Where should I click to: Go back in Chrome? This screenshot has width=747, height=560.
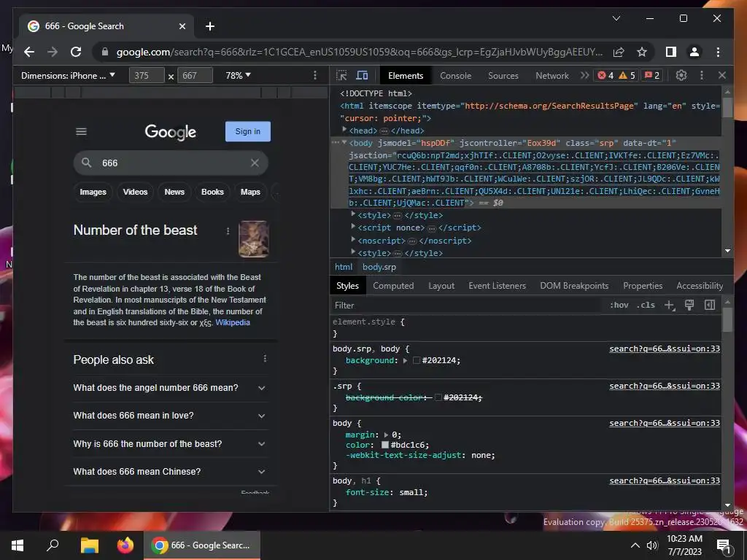pos(29,52)
